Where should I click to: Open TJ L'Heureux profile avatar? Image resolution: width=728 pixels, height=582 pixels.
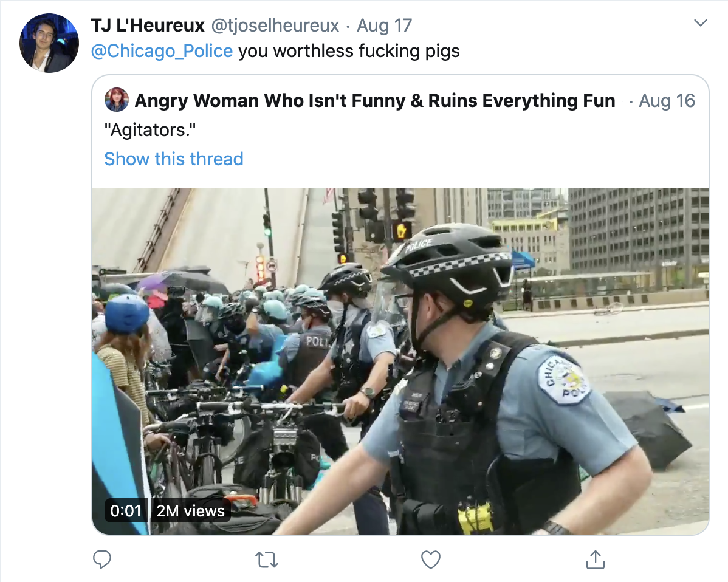[x=49, y=43]
